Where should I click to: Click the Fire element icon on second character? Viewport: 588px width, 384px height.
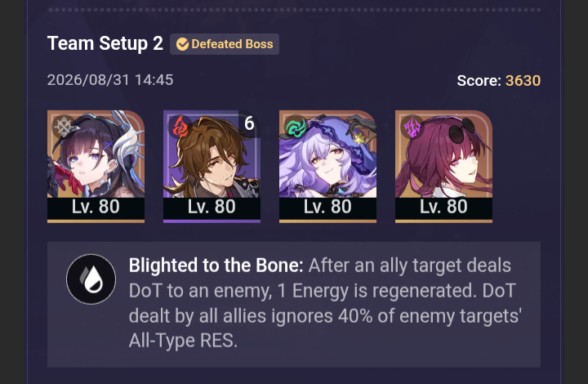180,127
